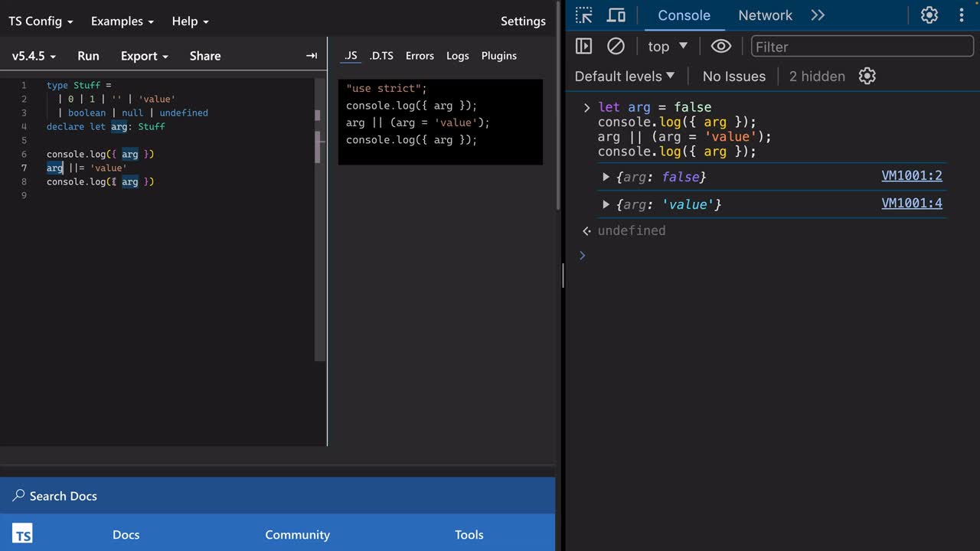Toggle the device toolbar icon
Screen dimensions: 980x551
pyautogui.click(x=616, y=15)
